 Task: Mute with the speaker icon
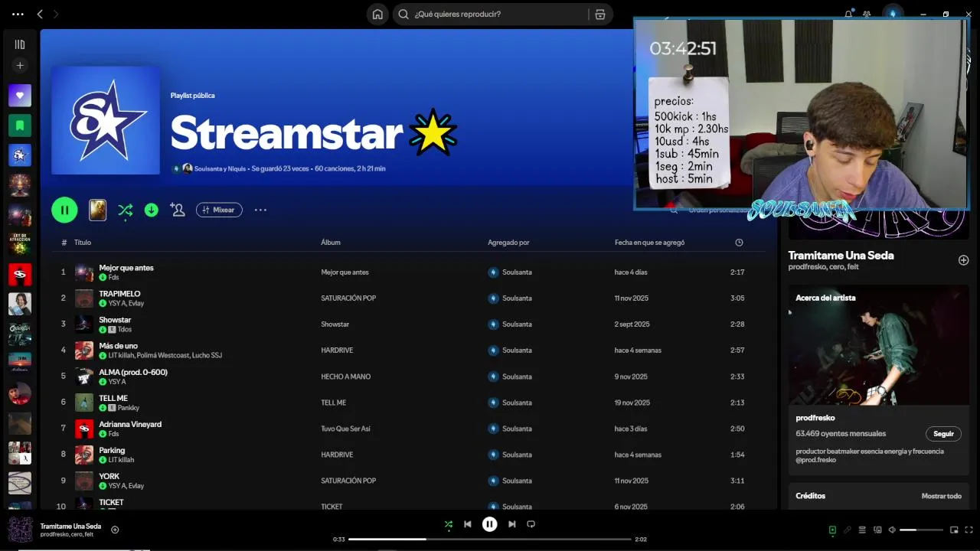tap(892, 530)
